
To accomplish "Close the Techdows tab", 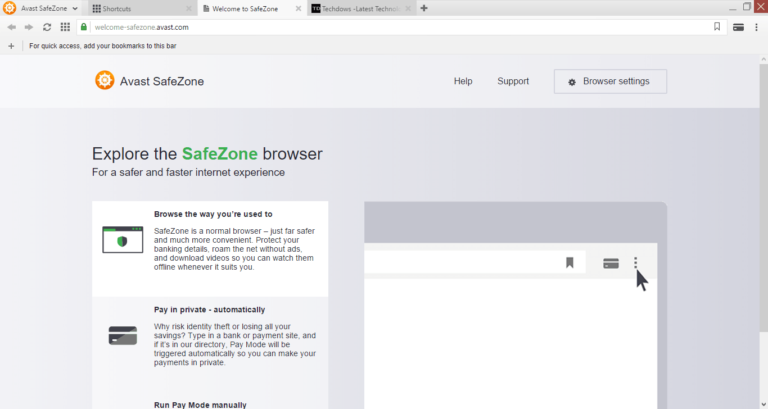I will coord(408,8).
